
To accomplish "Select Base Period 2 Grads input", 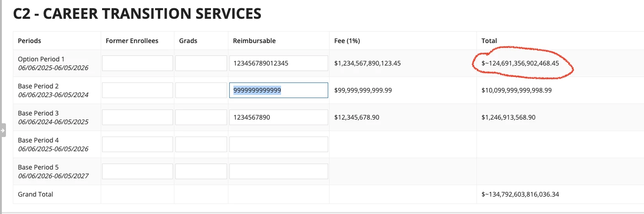I will pyautogui.click(x=201, y=90).
